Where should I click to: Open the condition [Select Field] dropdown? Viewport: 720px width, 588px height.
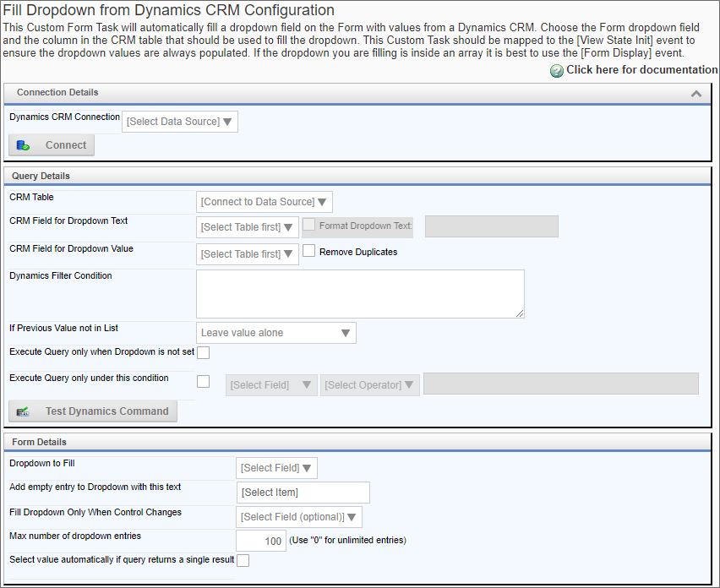click(x=271, y=385)
